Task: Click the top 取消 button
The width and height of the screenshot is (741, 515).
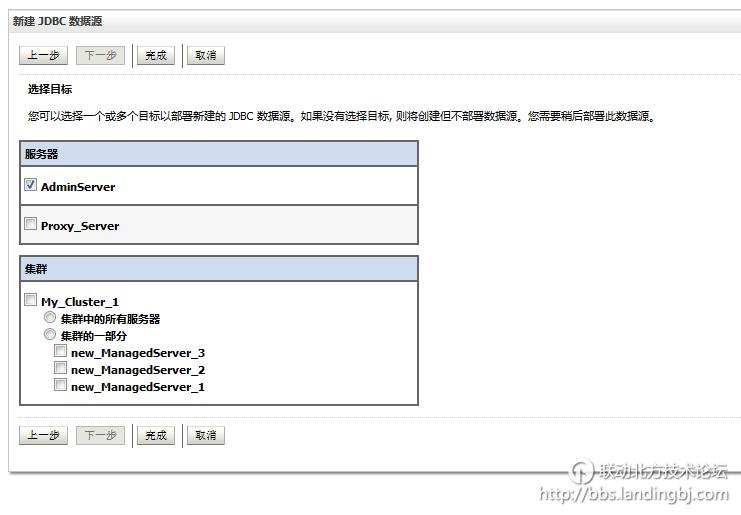Action: tap(206, 55)
